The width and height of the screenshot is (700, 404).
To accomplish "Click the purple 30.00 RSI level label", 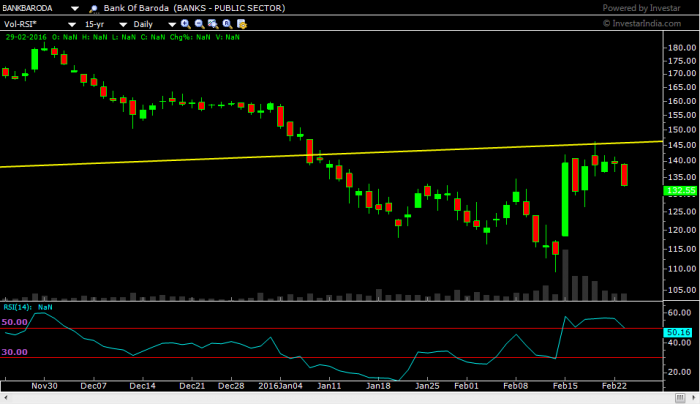I will [x=14, y=352].
